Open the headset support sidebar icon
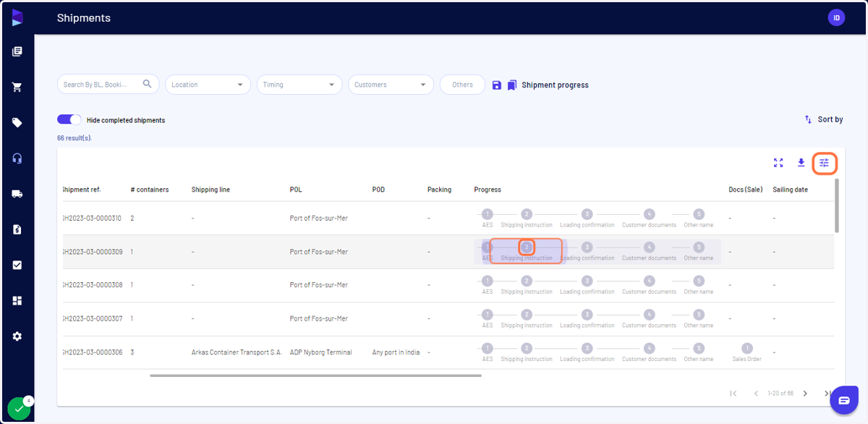Image resolution: width=868 pixels, height=424 pixels. coord(17,158)
